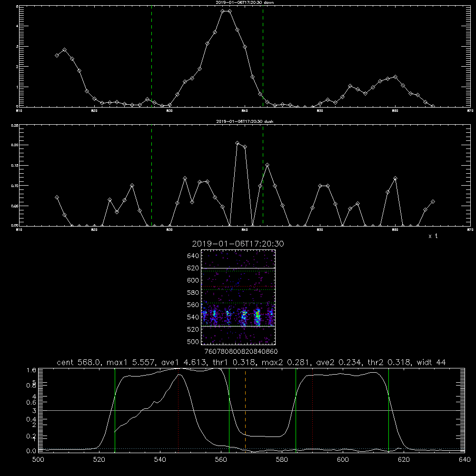476x476 pixels.
Task: Click the '580' label on spectrogram y-axis
Action: [193, 293]
